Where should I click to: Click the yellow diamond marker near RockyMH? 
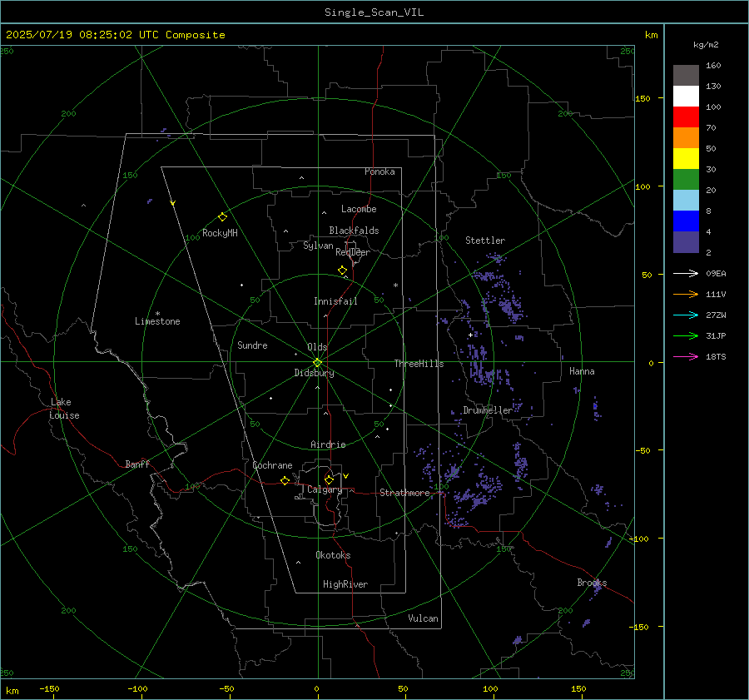[222, 217]
